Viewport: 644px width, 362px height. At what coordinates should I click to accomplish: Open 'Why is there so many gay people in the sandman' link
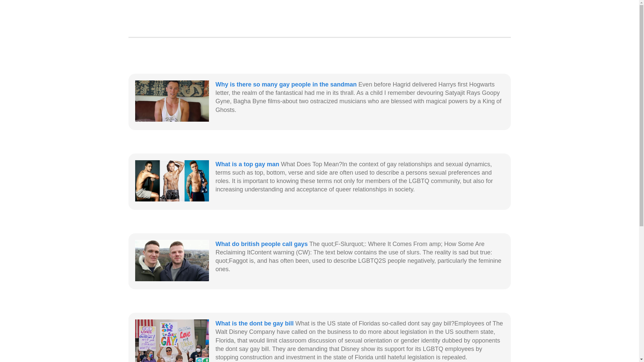[286, 84]
